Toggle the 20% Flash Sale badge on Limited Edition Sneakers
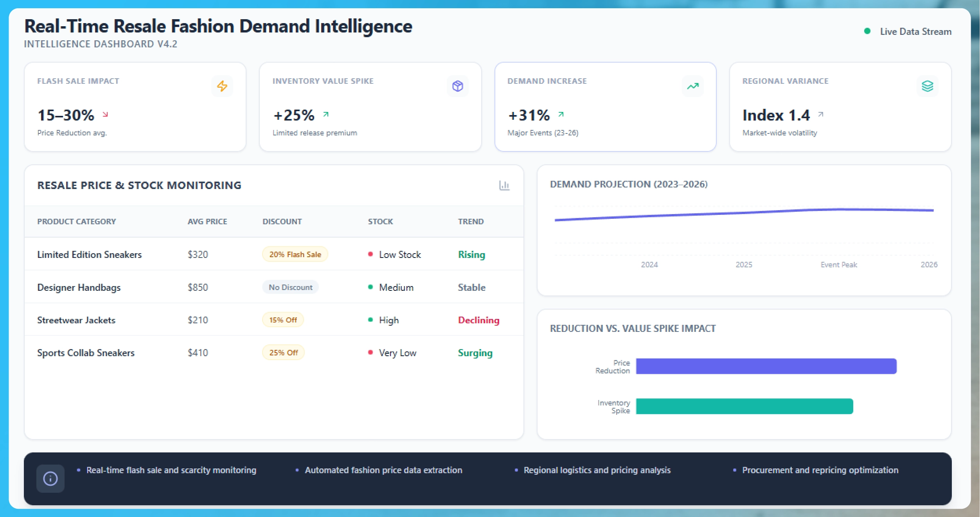The image size is (980, 517). (295, 254)
